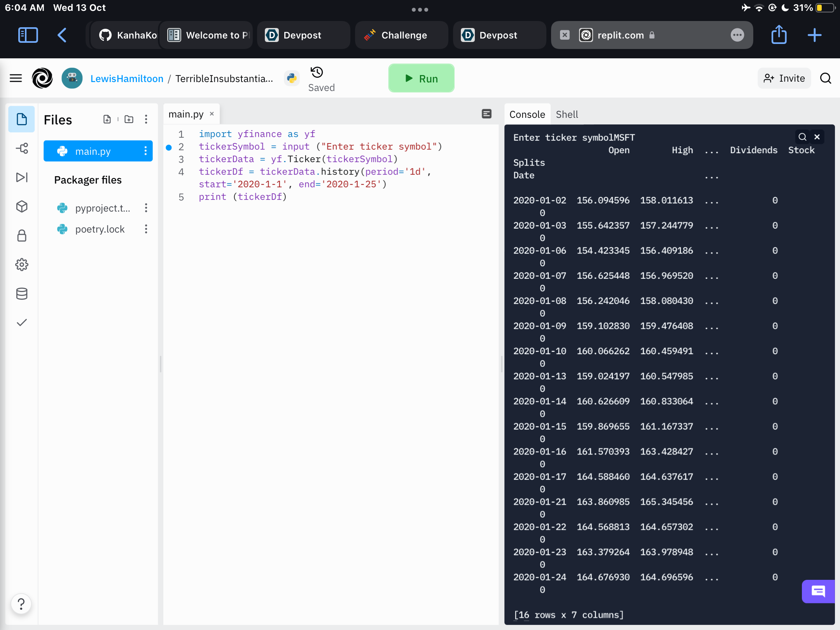Image resolution: width=840 pixels, height=630 pixels.
Task: Open the Database panel icon
Action: pos(22,294)
